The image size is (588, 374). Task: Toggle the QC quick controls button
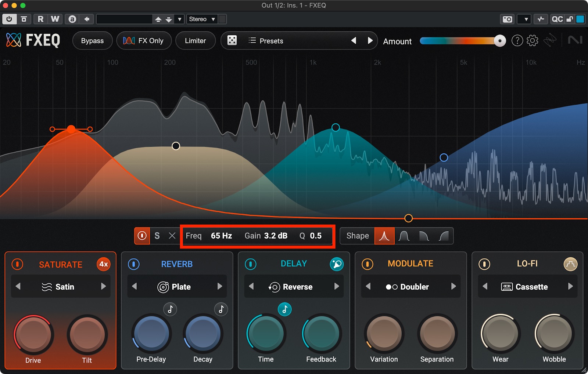point(557,19)
